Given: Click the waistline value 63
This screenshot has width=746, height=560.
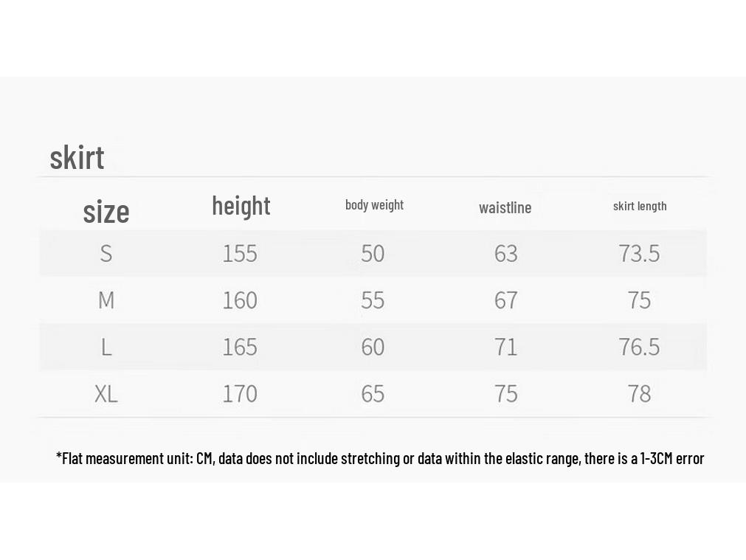Looking at the screenshot, I should (x=505, y=253).
